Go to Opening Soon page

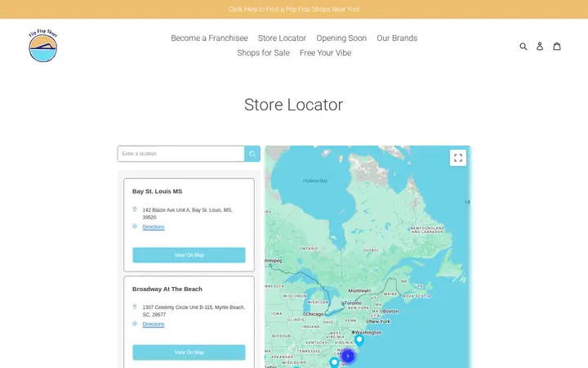click(341, 38)
